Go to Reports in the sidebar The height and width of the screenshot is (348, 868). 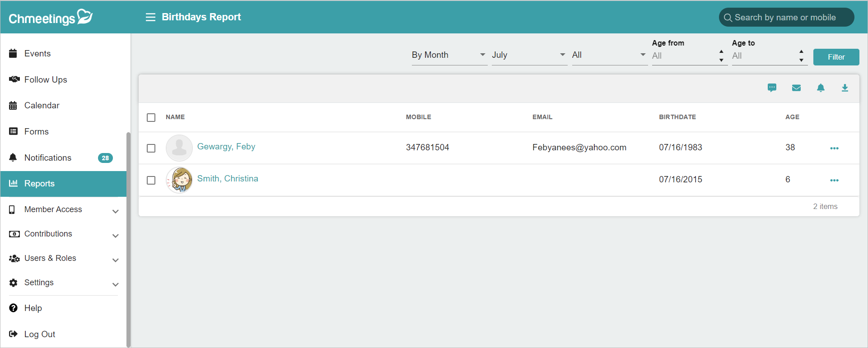pos(63,184)
